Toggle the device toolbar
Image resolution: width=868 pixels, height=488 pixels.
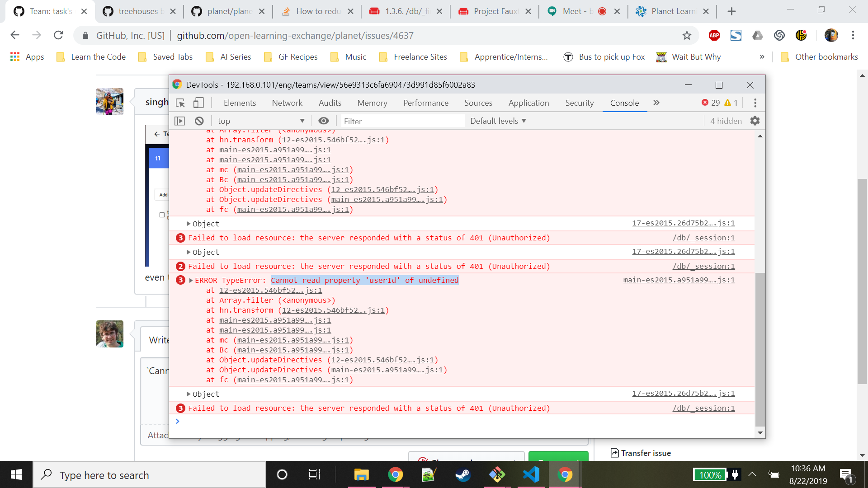198,103
